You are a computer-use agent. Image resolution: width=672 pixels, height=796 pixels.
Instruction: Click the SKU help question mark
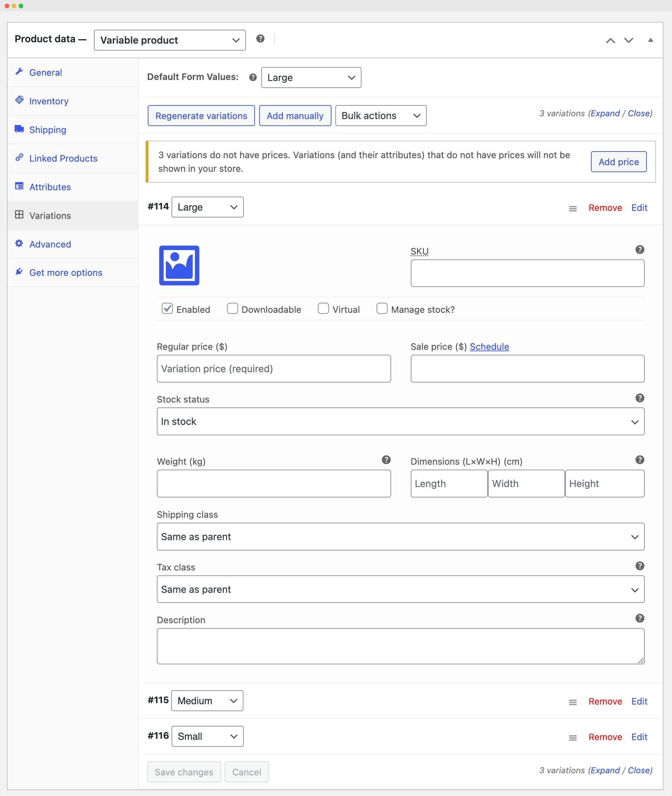coord(640,250)
